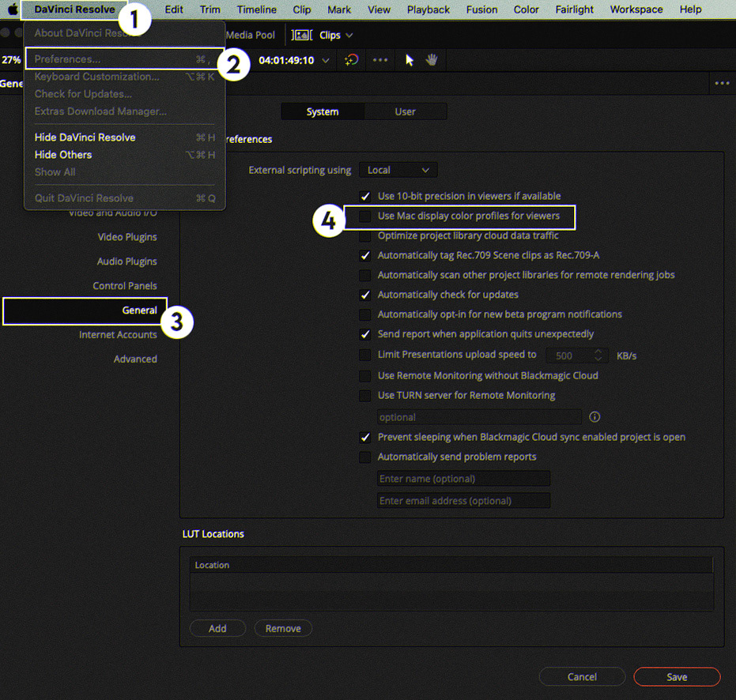Adjust the upload speed KB/s stepper
The image size is (736, 700).
[598, 356]
